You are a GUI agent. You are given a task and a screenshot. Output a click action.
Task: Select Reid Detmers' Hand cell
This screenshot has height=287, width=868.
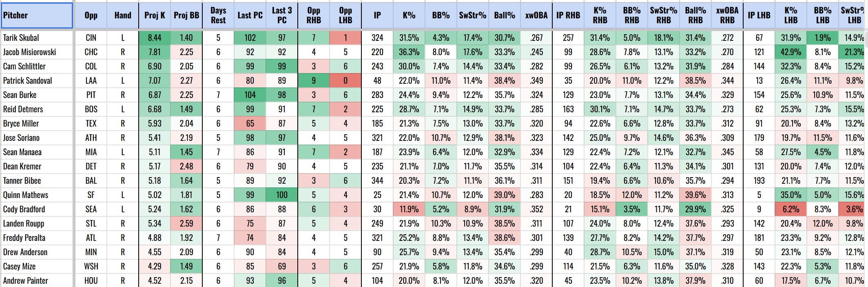point(123,109)
